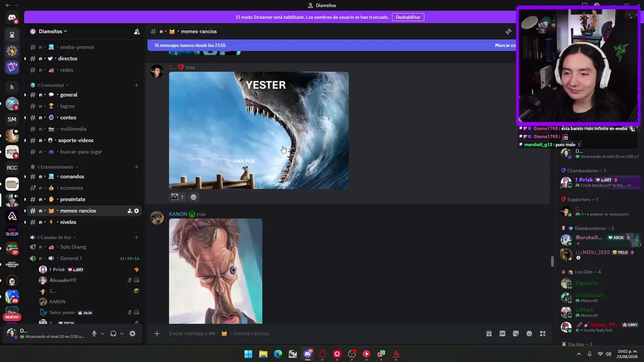Open the soporte-videos channel

[85, 140]
